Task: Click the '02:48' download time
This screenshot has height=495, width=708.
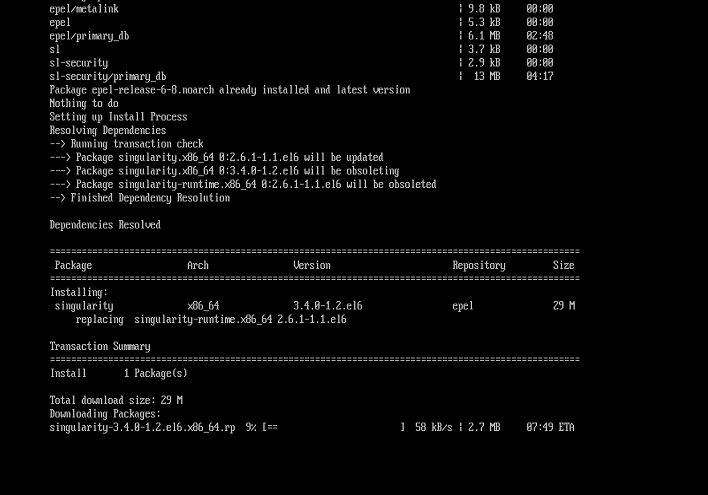Action: pos(540,36)
